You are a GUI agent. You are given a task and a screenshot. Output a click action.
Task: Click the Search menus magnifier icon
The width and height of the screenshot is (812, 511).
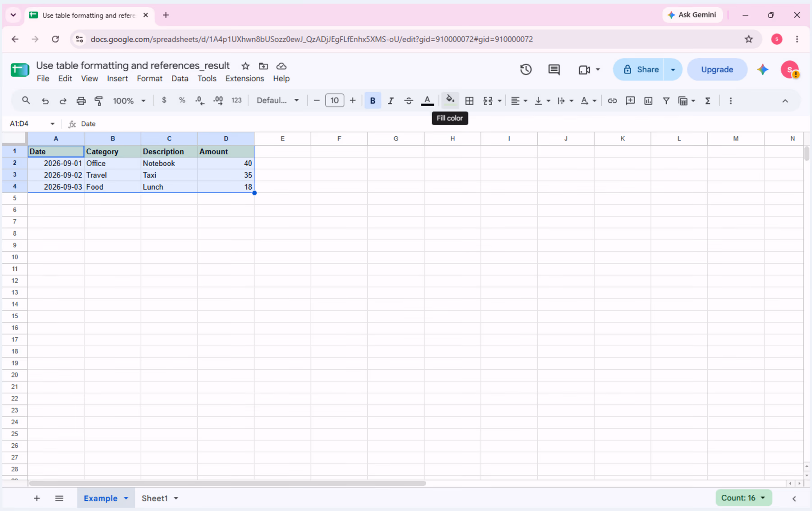(26, 100)
